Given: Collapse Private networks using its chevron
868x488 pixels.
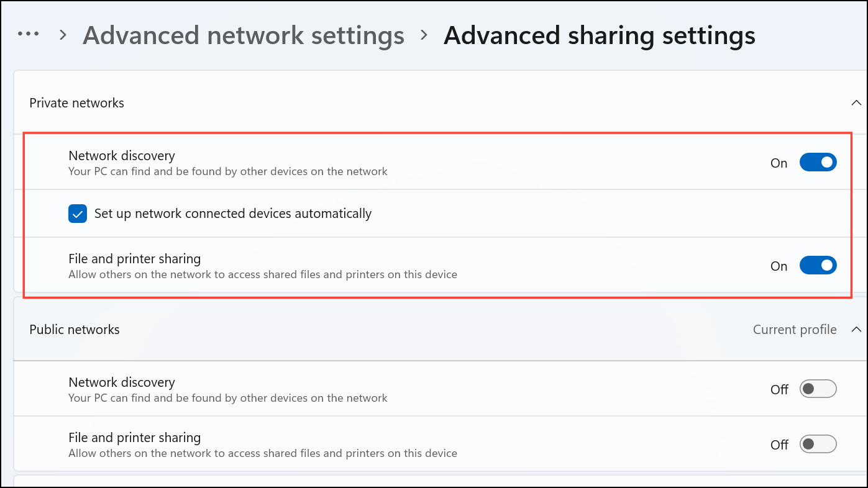Looking at the screenshot, I should point(856,103).
